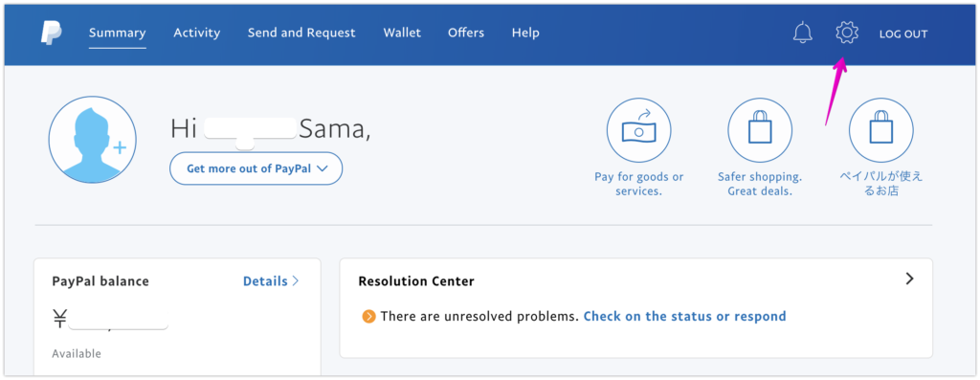This screenshot has width=980, height=380.
Task: Click the Pay for goods money icon
Action: pyautogui.click(x=638, y=130)
